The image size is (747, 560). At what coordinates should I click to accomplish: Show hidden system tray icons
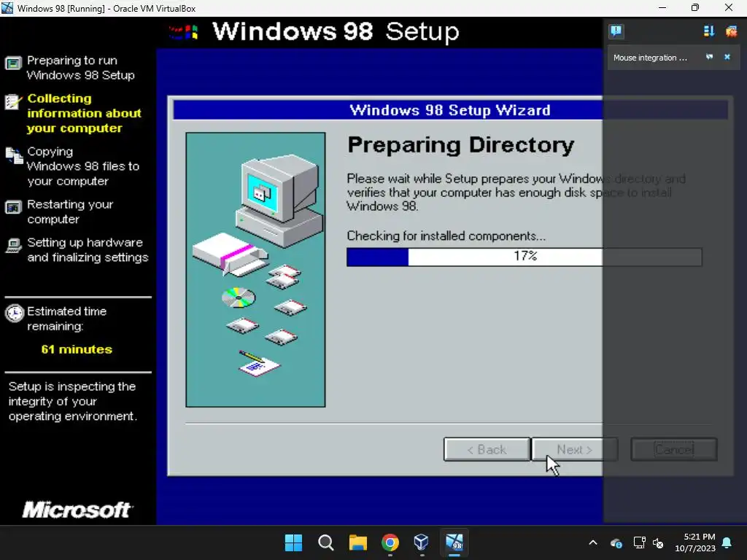click(x=592, y=542)
